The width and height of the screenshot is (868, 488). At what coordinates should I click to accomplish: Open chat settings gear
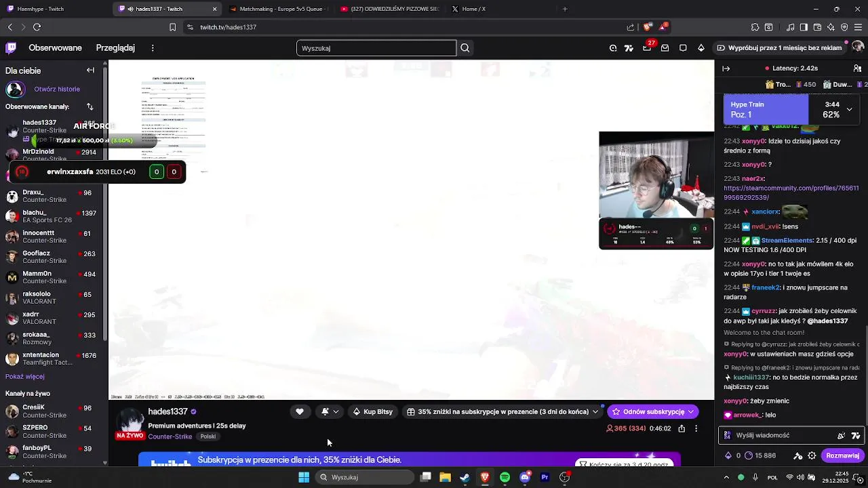point(812,455)
